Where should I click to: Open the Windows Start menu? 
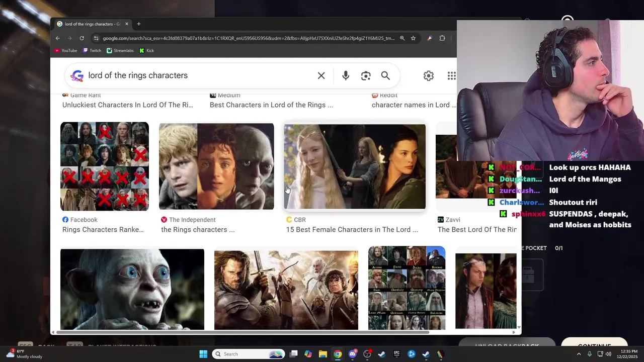203,354
